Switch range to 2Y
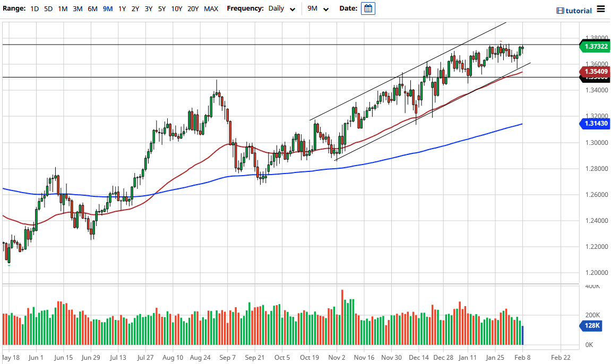Screen dimensions: 611x364 [x=135, y=8]
